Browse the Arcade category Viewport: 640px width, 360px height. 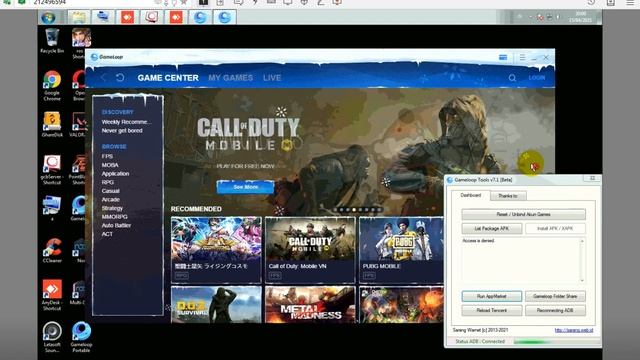pyautogui.click(x=111, y=199)
